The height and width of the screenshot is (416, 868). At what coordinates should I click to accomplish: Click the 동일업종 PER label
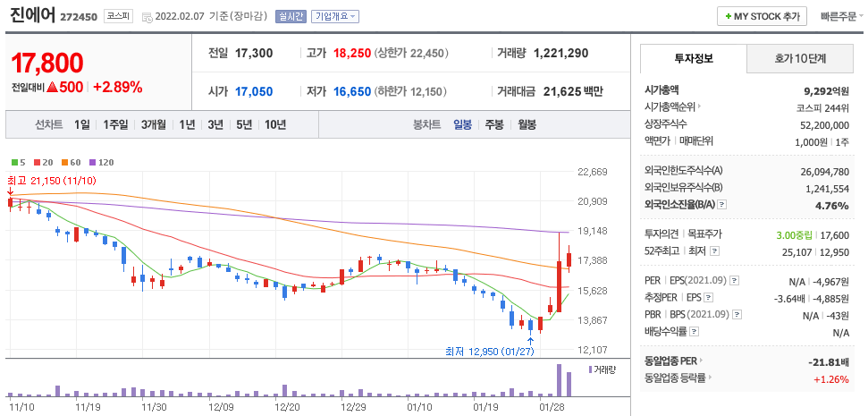coord(671,361)
